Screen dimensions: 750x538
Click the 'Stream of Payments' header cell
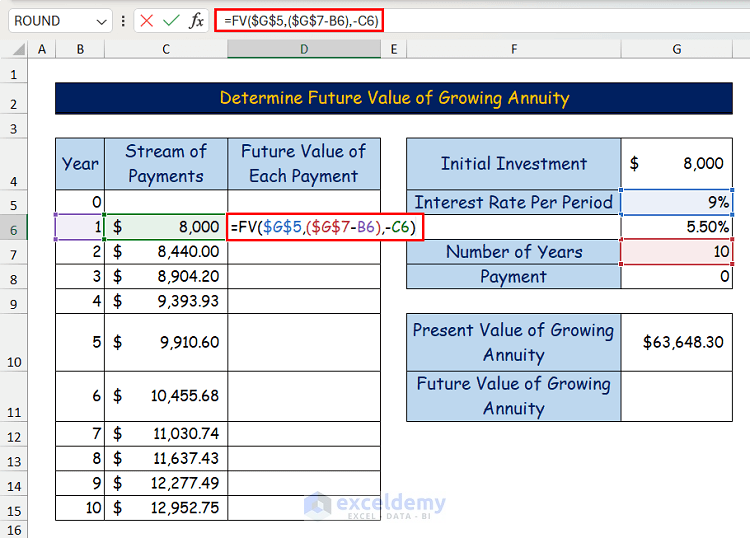coord(166,164)
